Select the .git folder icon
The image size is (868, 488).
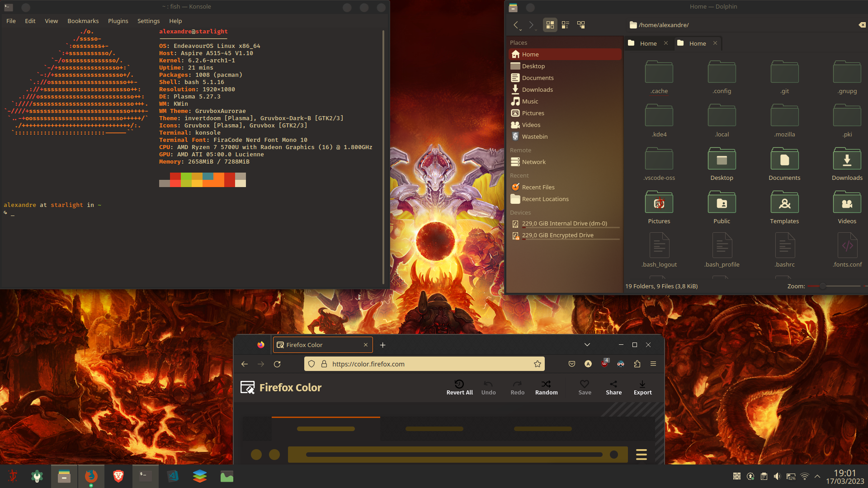click(x=784, y=72)
